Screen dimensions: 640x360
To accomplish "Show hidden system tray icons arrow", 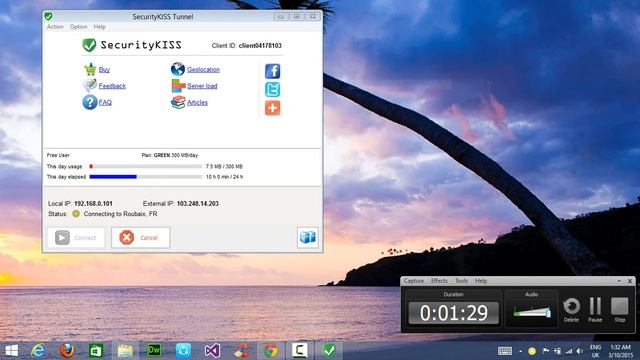I will pyautogui.click(x=520, y=351).
